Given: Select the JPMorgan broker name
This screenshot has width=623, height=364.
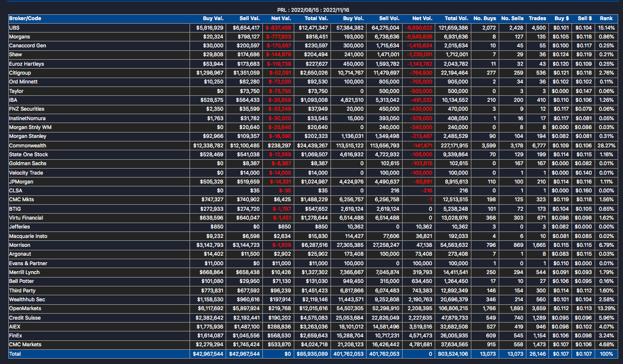Looking at the screenshot, I should point(21,181).
